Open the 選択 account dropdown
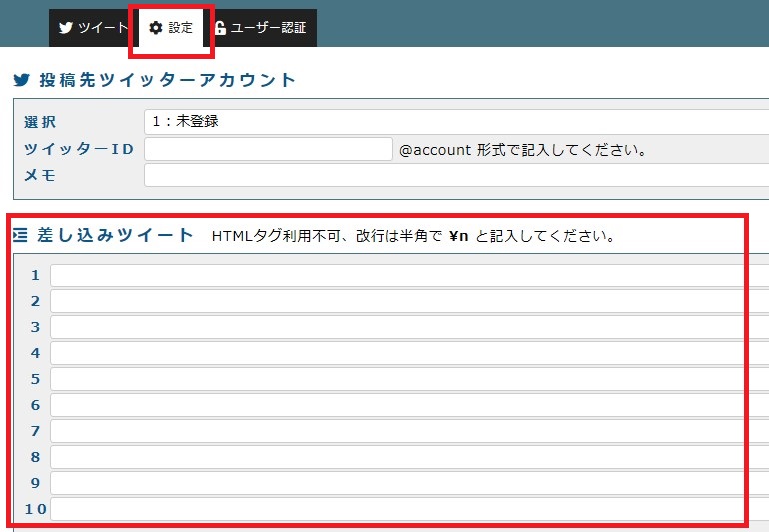This screenshot has height=532, width=769. pyautogui.click(x=454, y=121)
